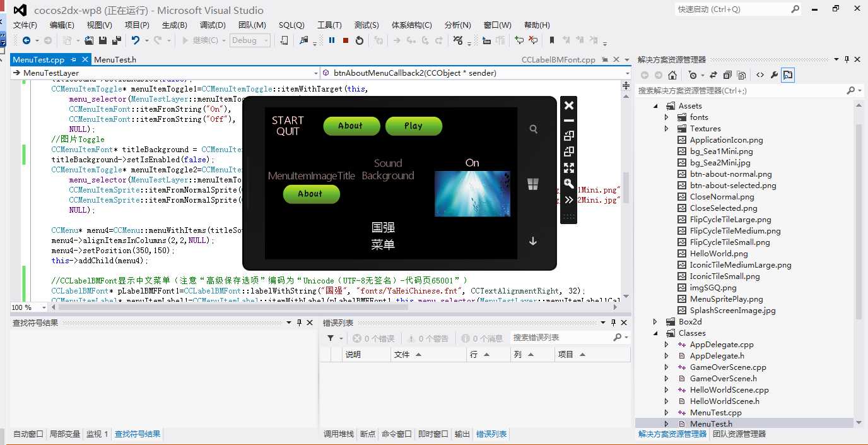
Task: Click the Undo toolbar icon
Action: click(x=136, y=40)
